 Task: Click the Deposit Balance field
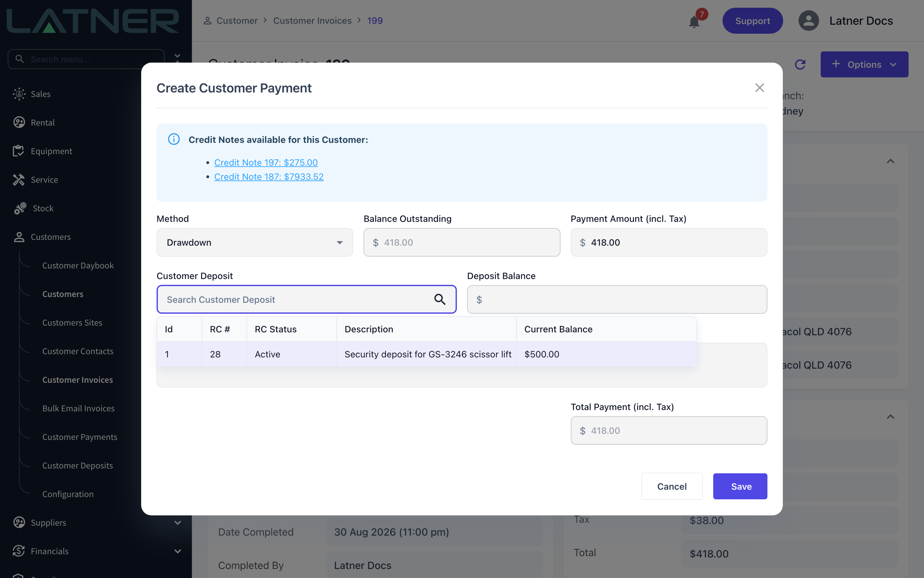[x=617, y=299]
